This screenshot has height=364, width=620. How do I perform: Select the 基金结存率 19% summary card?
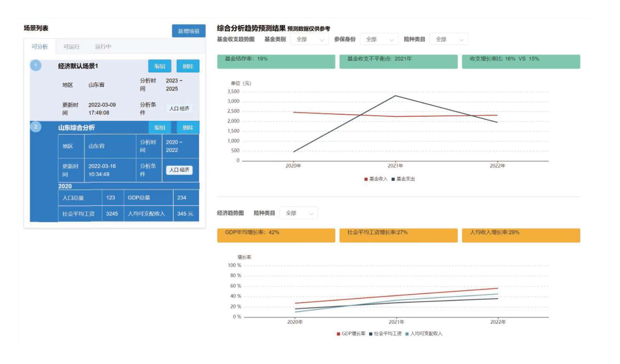[x=276, y=61]
